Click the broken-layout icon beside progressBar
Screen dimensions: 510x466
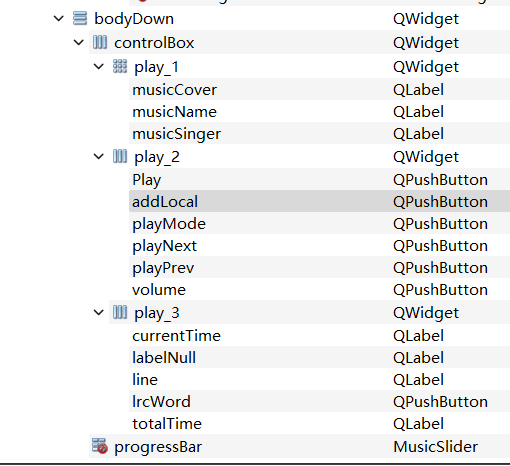(100, 446)
